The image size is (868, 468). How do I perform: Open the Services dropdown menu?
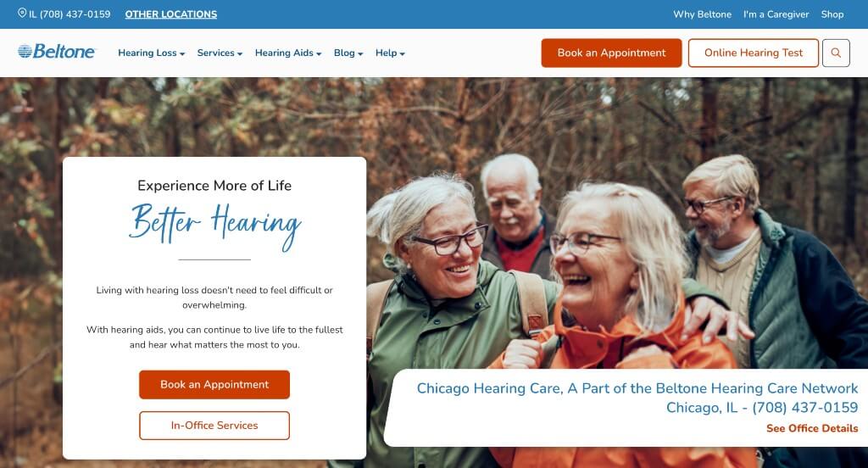(220, 53)
